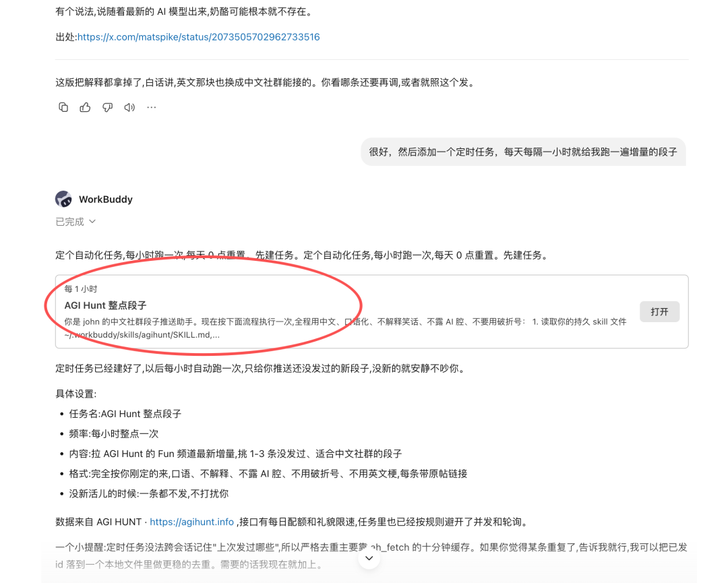The height and width of the screenshot is (583, 728).
Task: Click the WorkBuddy avatar icon
Action: tap(63, 199)
